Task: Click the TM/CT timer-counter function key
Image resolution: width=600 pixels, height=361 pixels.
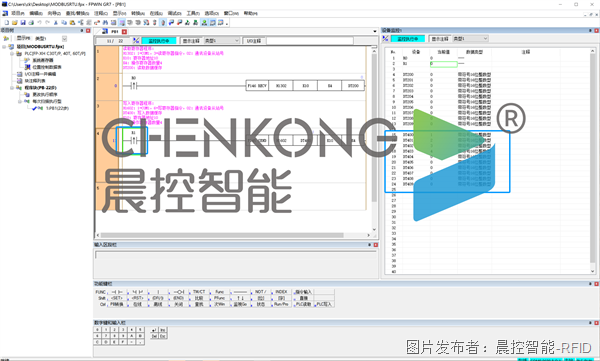Action: [x=199, y=292]
